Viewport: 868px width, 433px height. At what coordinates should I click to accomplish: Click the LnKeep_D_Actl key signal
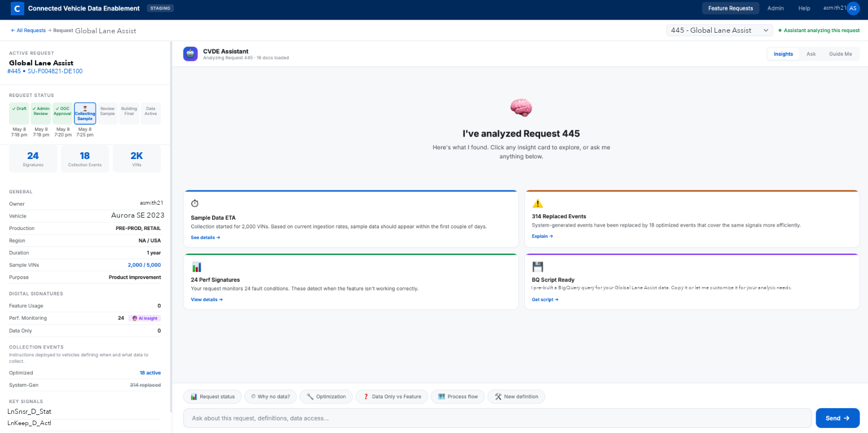(29, 423)
